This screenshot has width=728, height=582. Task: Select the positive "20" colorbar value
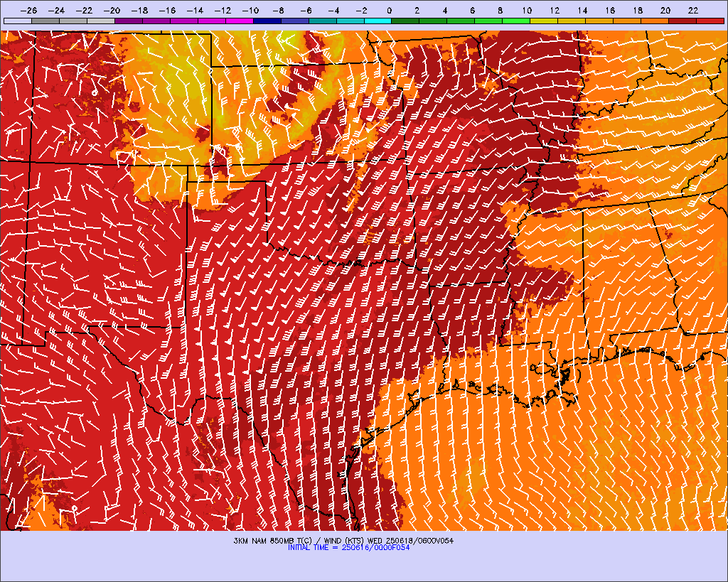click(665, 10)
